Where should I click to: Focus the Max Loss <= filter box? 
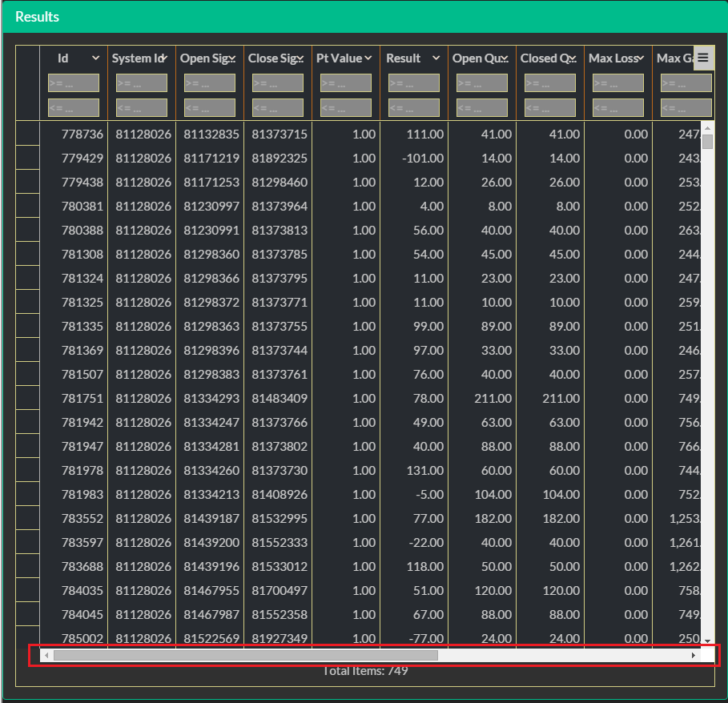[618, 107]
